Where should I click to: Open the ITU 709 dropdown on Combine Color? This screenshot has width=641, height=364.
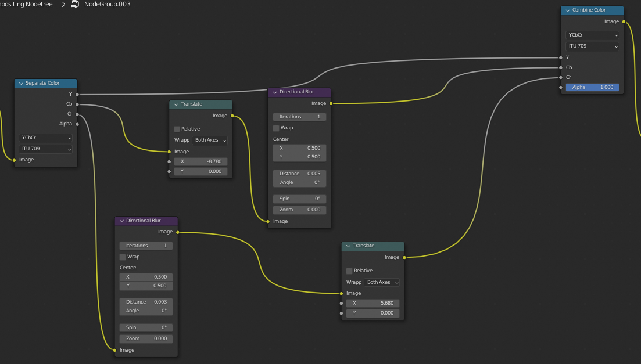pyautogui.click(x=592, y=46)
